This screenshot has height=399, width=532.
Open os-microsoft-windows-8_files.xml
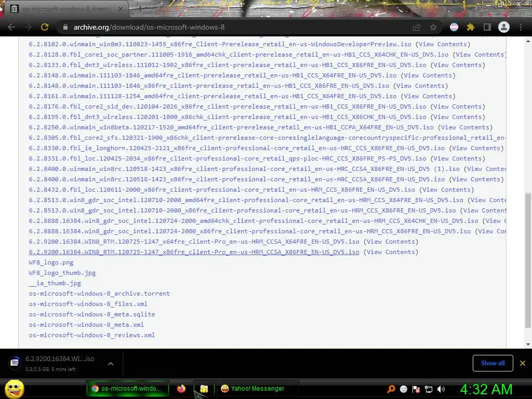coord(88,304)
